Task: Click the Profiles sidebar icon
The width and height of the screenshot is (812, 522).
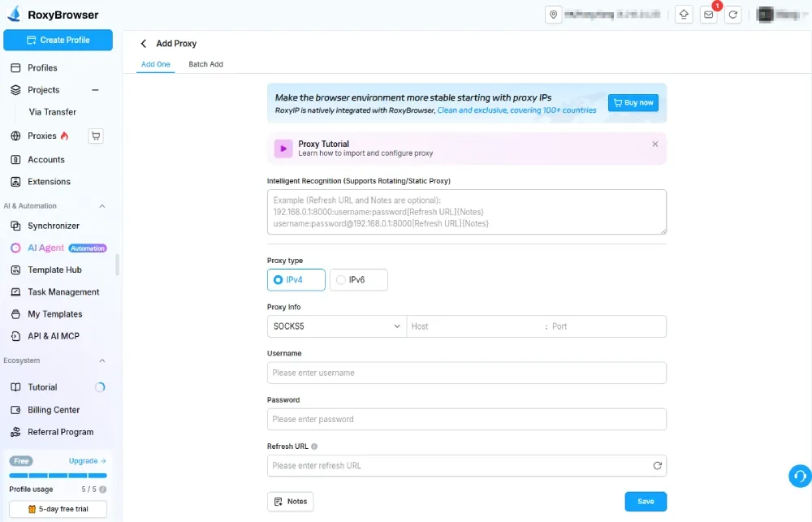Action: click(x=15, y=68)
